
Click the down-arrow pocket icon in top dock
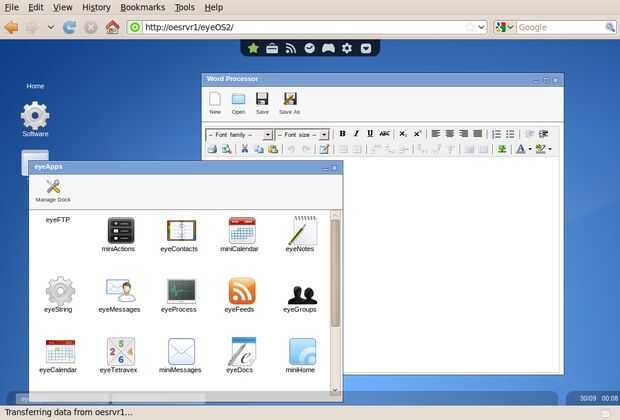point(366,48)
